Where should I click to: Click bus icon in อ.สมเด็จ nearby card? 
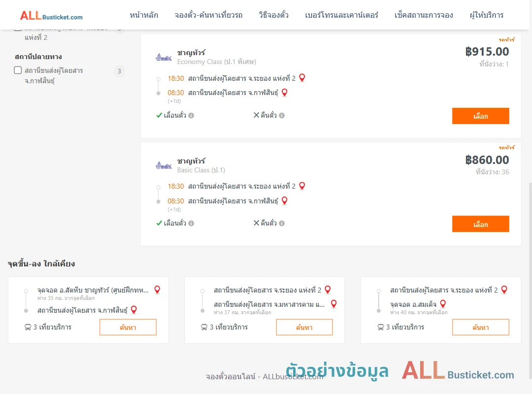click(381, 327)
